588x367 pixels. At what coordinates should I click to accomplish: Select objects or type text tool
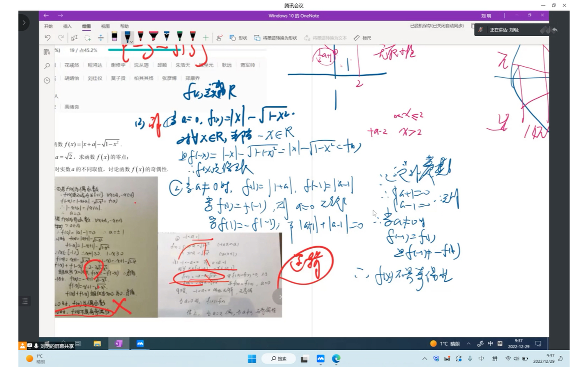pos(74,38)
